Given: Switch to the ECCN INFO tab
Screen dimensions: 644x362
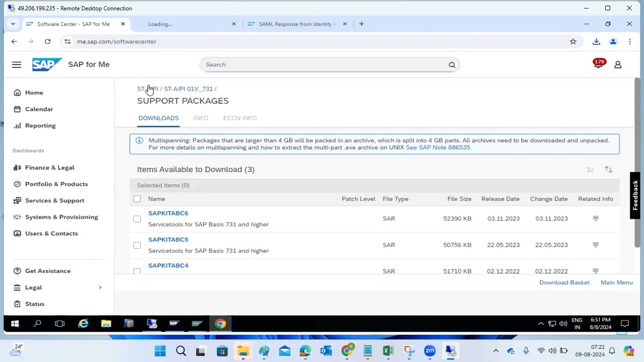Looking at the screenshot, I should tap(240, 118).
